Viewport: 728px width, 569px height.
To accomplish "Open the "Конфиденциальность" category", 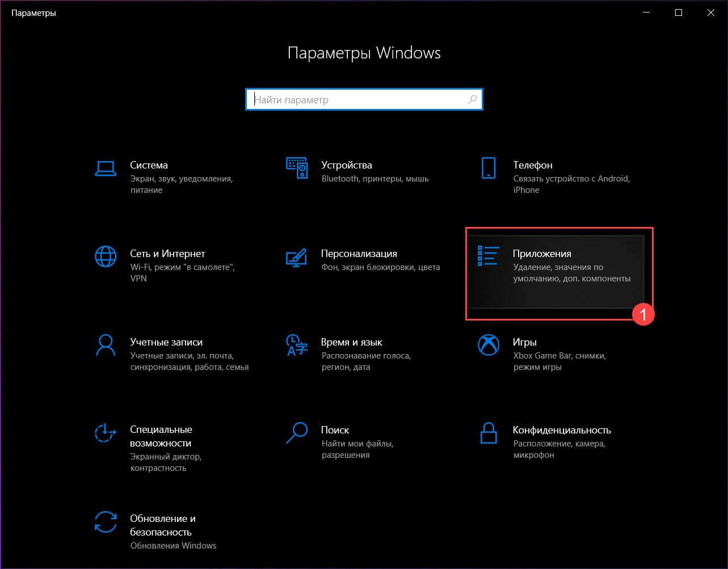I will tap(562, 430).
